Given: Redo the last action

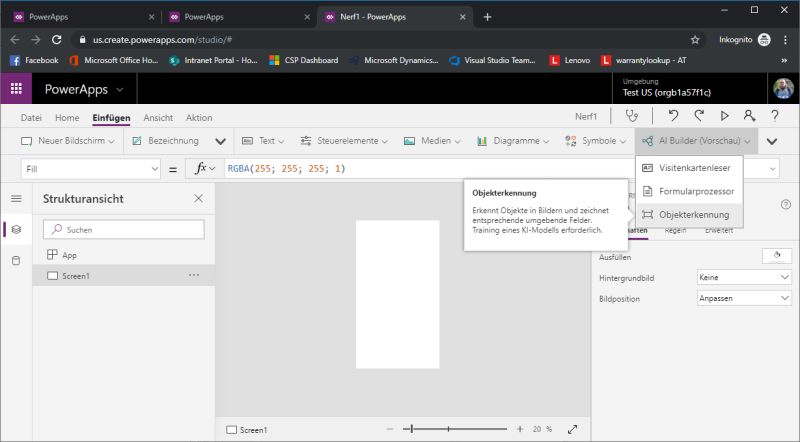Looking at the screenshot, I should pos(699,116).
